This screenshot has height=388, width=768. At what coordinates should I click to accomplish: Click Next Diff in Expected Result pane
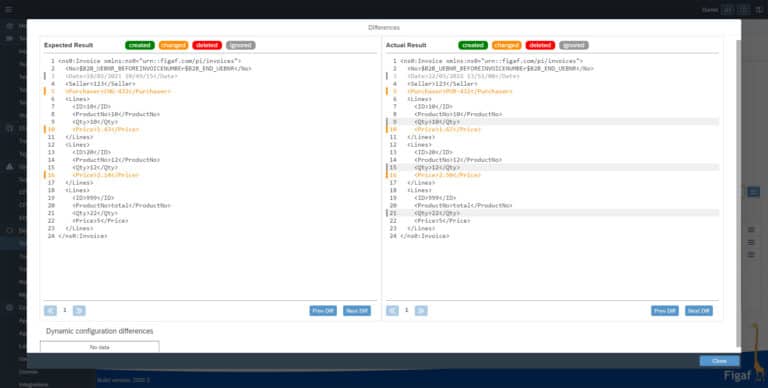click(357, 311)
